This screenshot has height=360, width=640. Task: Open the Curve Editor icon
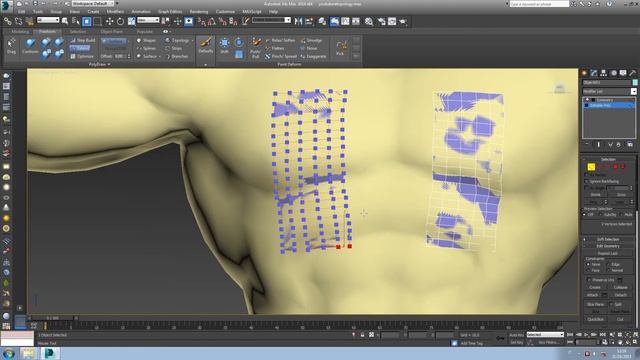point(345,21)
